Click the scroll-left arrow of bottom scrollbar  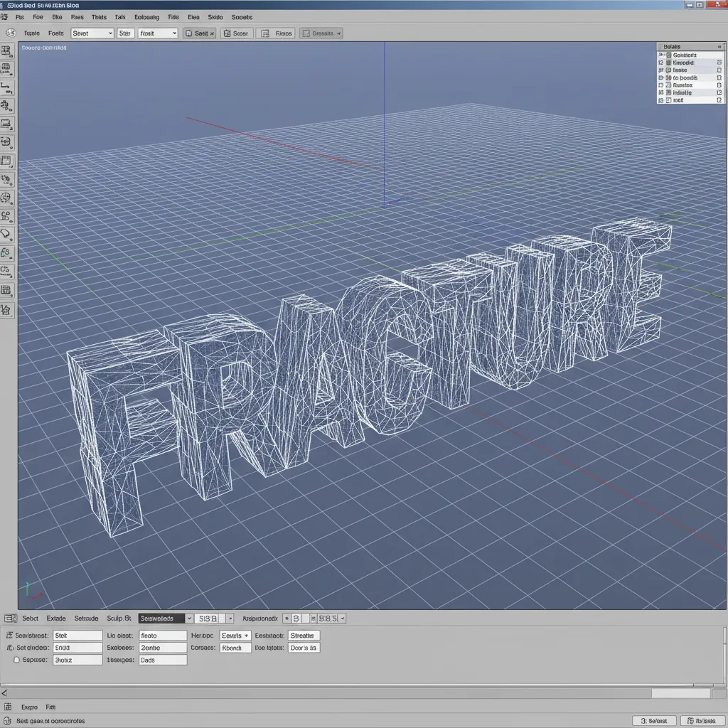coord(4,693)
